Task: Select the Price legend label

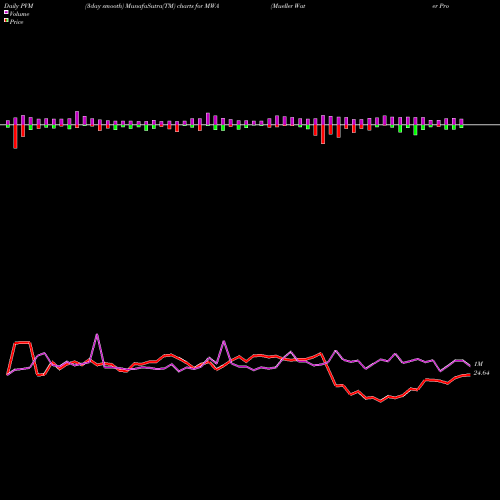Action: 16,22
